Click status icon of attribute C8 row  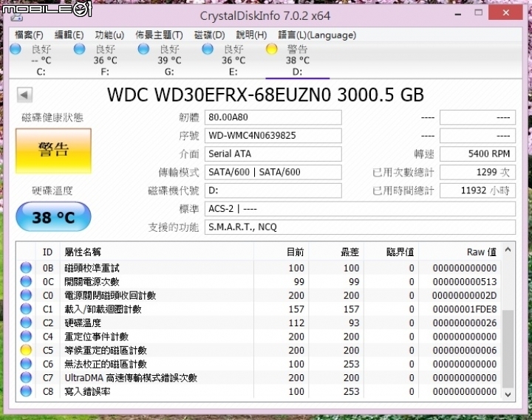[x=26, y=391]
